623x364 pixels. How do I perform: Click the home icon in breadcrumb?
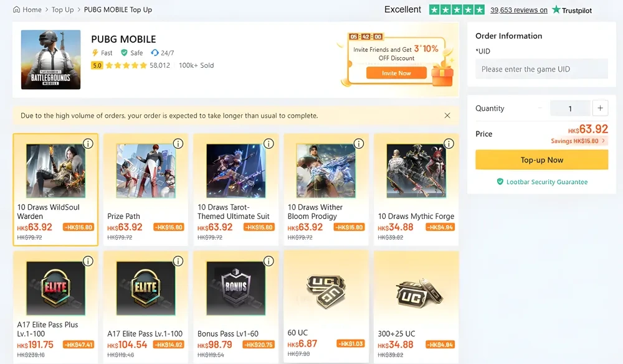(17, 9)
